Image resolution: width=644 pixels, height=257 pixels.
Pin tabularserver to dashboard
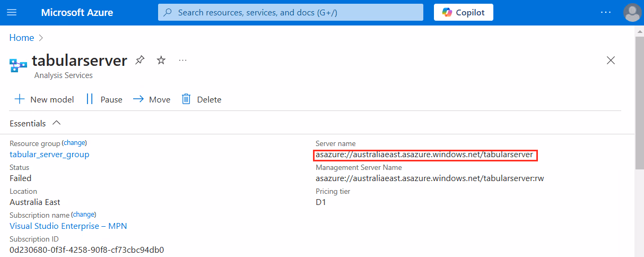pyautogui.click(x=140, y=61)
